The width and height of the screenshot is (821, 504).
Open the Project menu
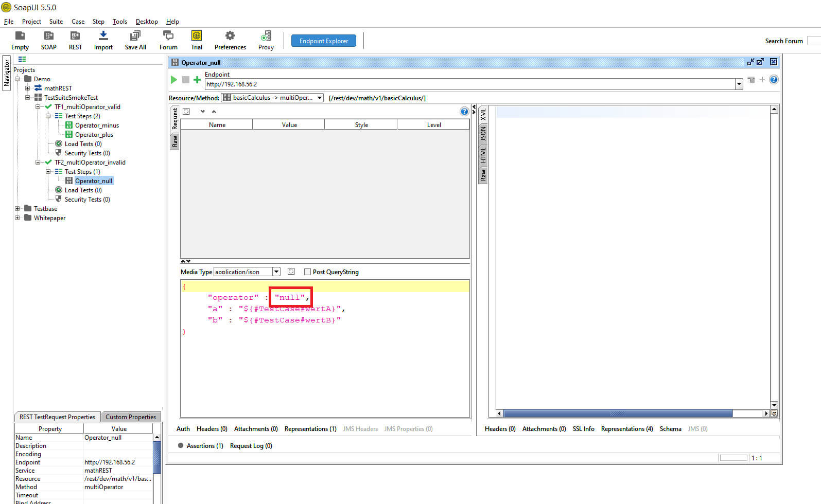click(31, 22)
